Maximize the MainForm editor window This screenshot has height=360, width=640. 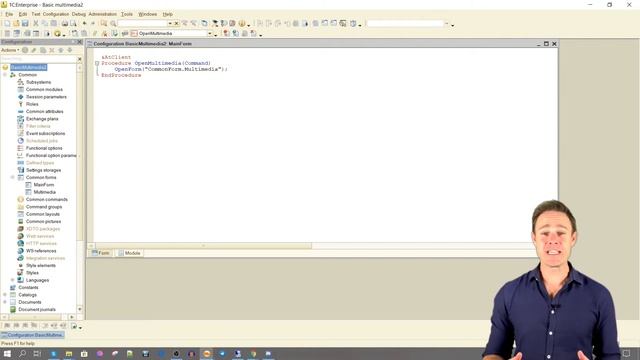546,44
